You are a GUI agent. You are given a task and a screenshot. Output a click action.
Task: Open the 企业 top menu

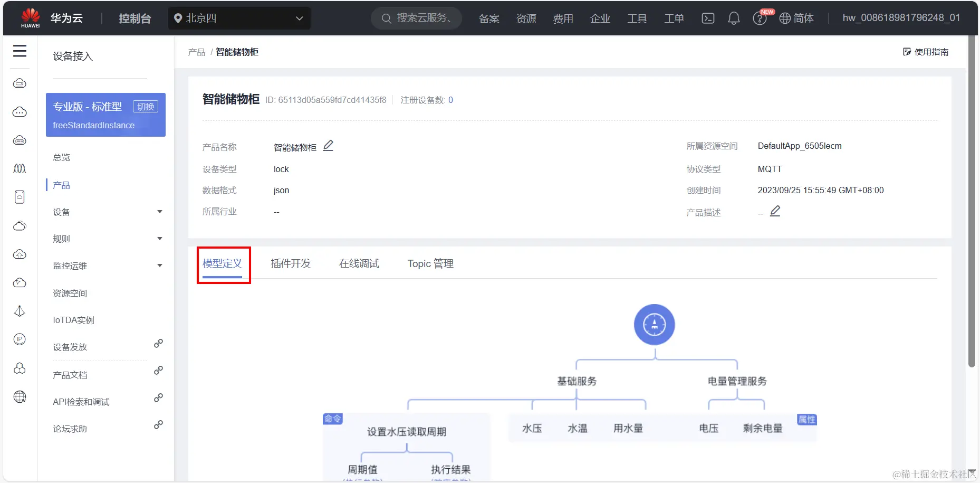(600, 18)
